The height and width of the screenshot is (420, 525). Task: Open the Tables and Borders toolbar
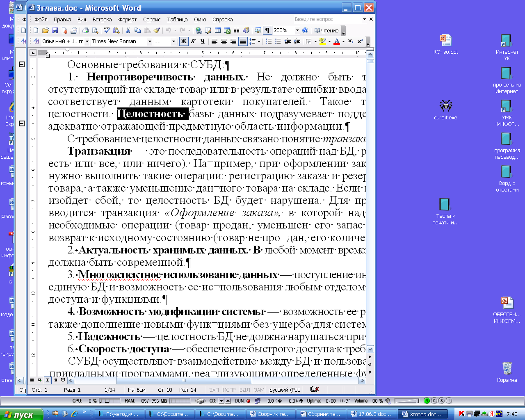[x=208, y=30]
